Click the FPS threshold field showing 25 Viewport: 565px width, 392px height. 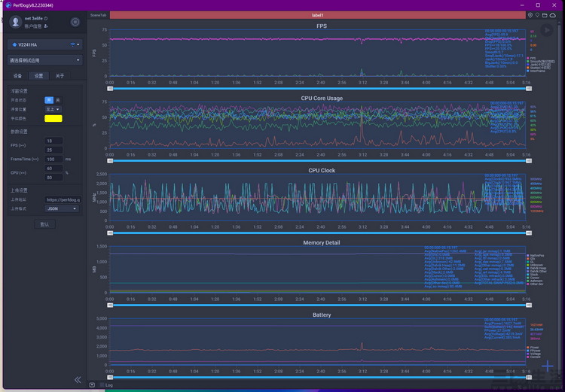click(53, 150)
